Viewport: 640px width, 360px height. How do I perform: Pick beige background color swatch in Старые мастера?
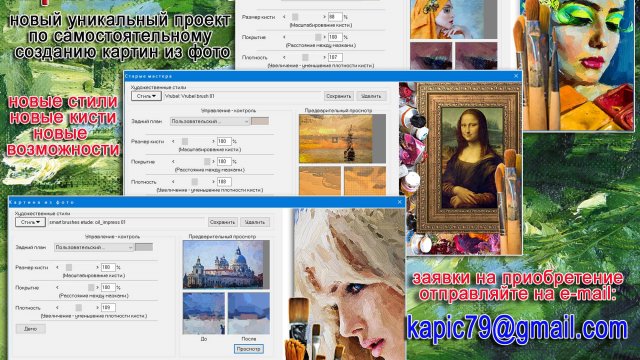coord(260,121)
